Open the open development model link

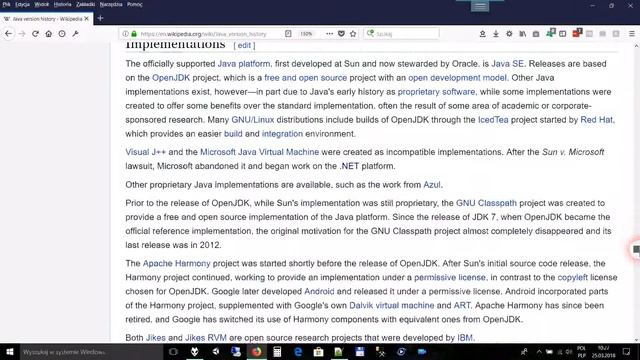click(x=457, y=78)
